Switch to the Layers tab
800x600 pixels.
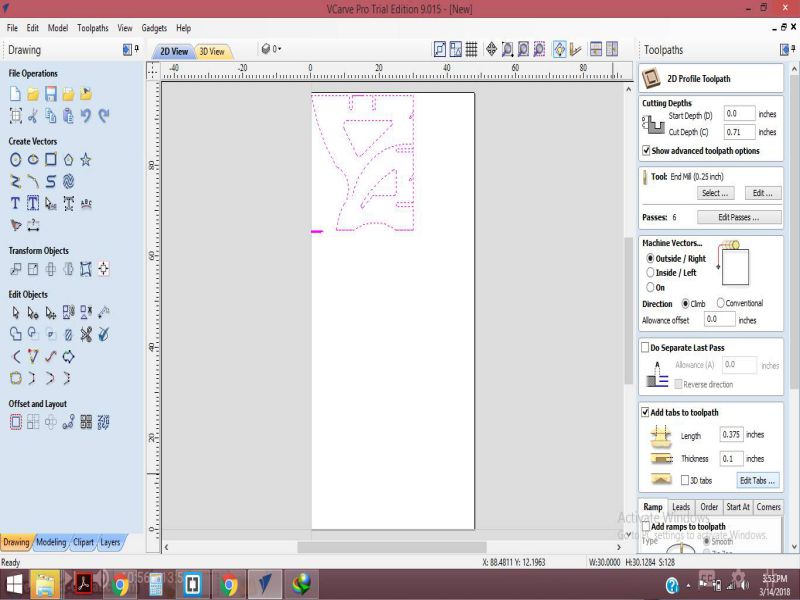[110, 542]
